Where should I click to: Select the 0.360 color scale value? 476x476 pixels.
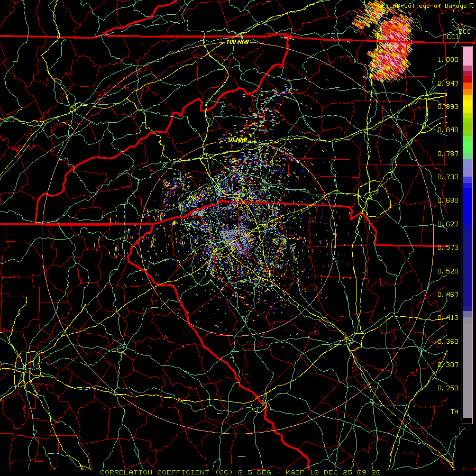coord(448,342)
